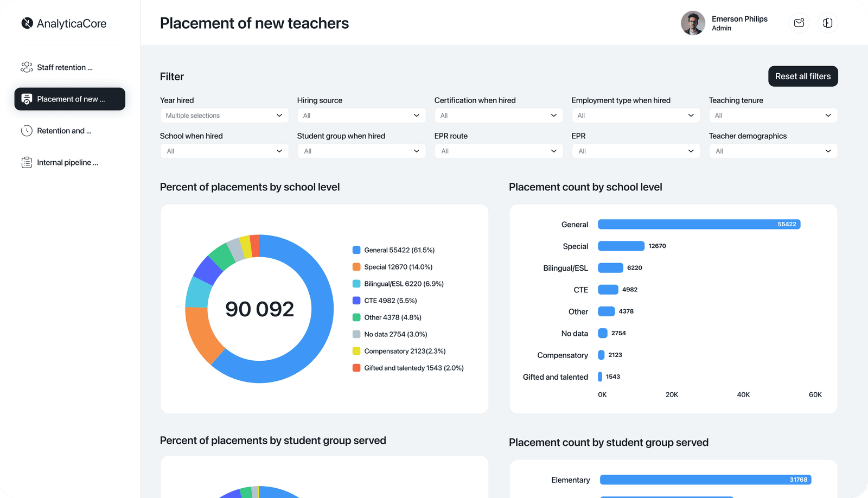
Task: Click the Retention and clock icon
Action: point(27,131)
